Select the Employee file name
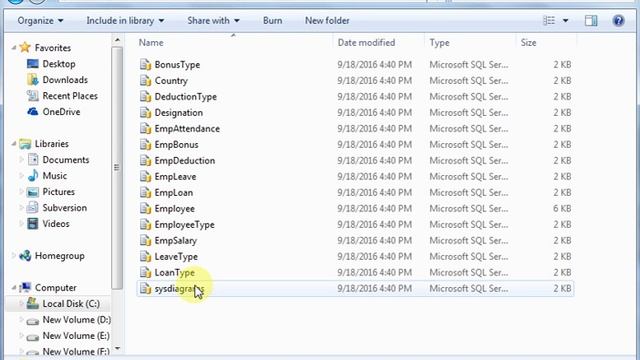640x360 pixels. (174, 209)
